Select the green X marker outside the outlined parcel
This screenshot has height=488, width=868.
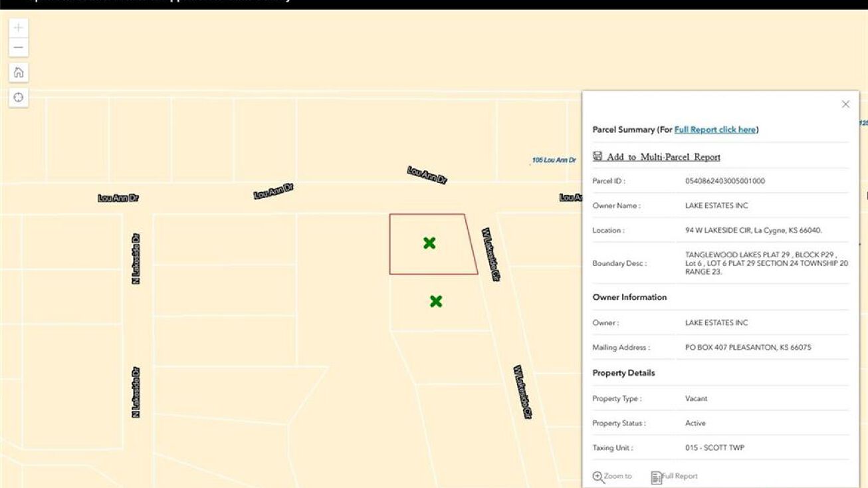point(436,302)
